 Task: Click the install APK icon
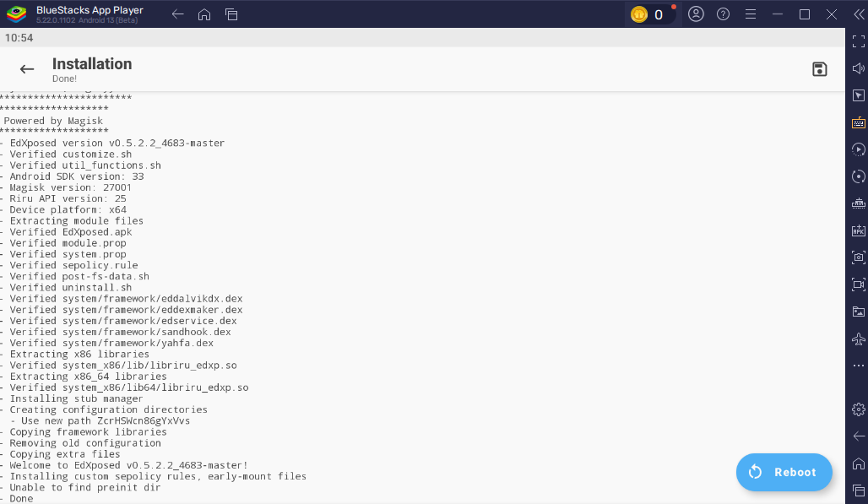point(859,230)
